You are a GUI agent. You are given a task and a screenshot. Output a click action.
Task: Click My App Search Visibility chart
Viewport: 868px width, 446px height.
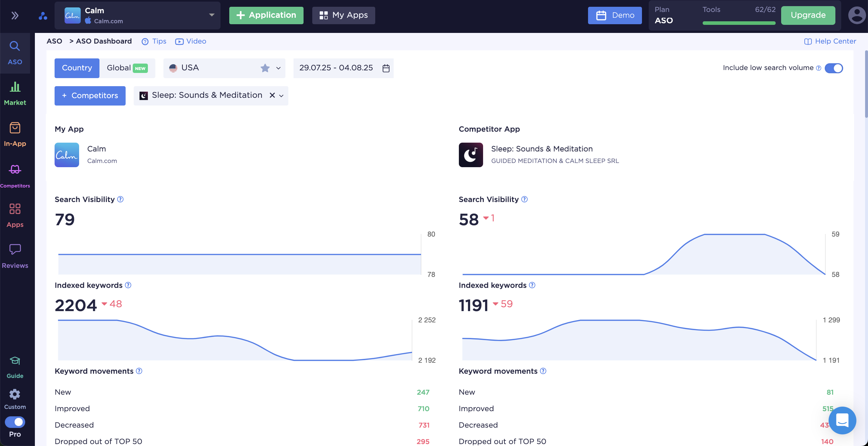click(x=240, y=254)
